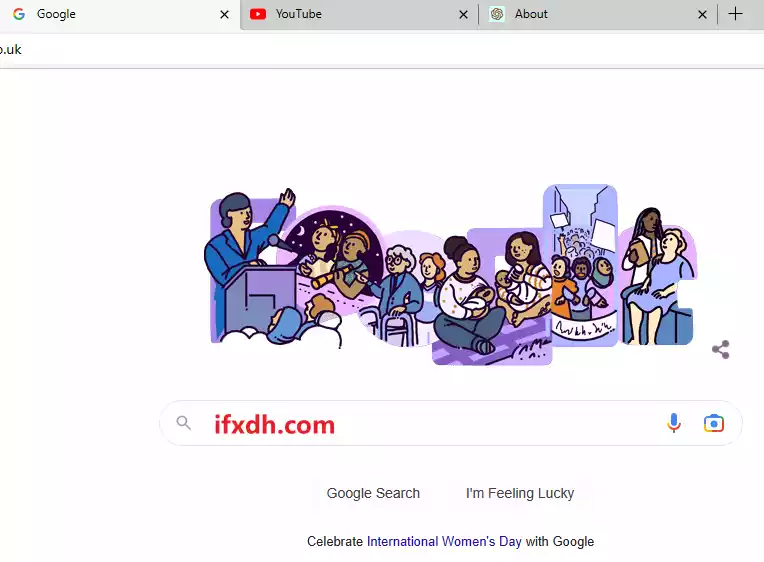
Task: Share the International Women's Day doodle
Action: [721, 349]
